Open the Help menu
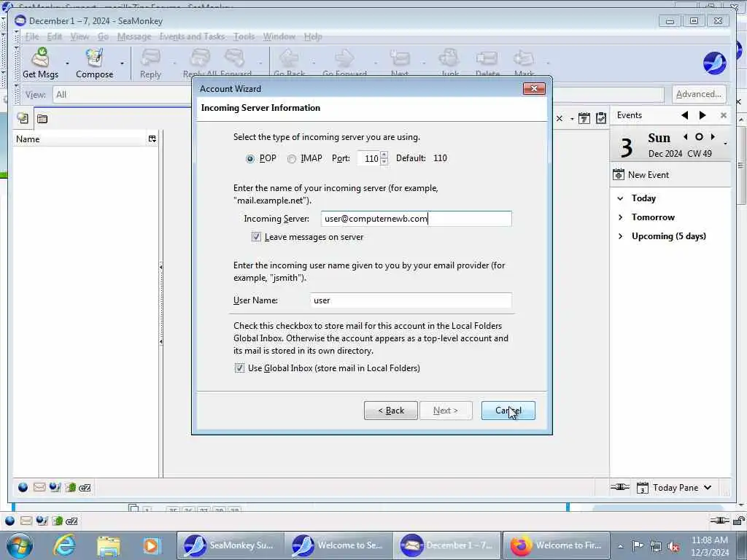 coord(313,36)
